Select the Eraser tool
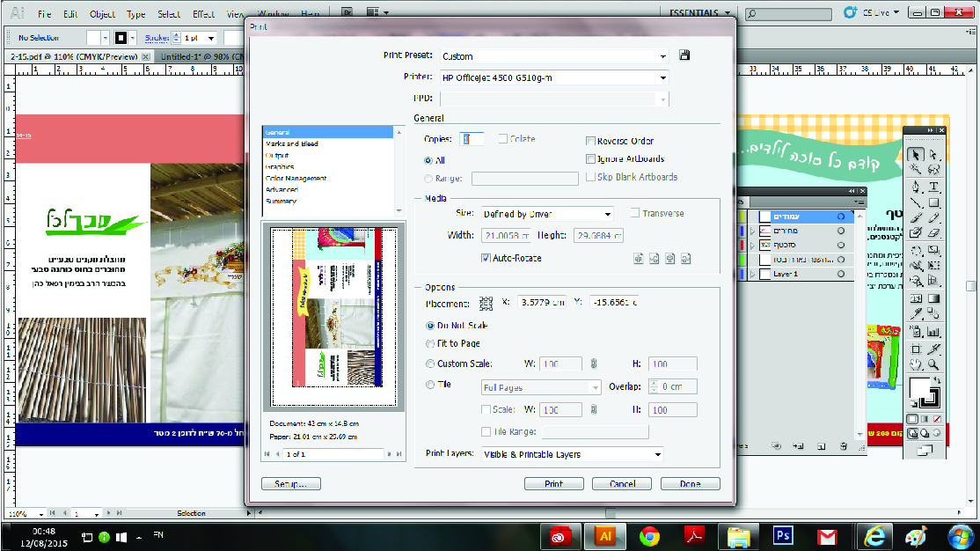The width and height of the screenshot is (980, 551). (x=933, y=232)
